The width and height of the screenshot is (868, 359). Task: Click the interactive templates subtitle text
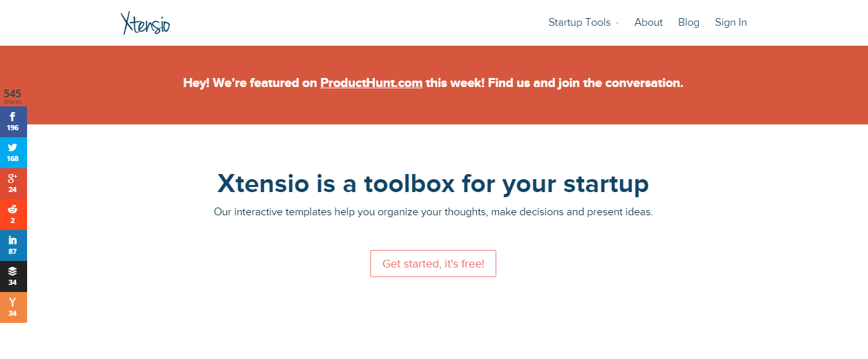coord(433,212)
